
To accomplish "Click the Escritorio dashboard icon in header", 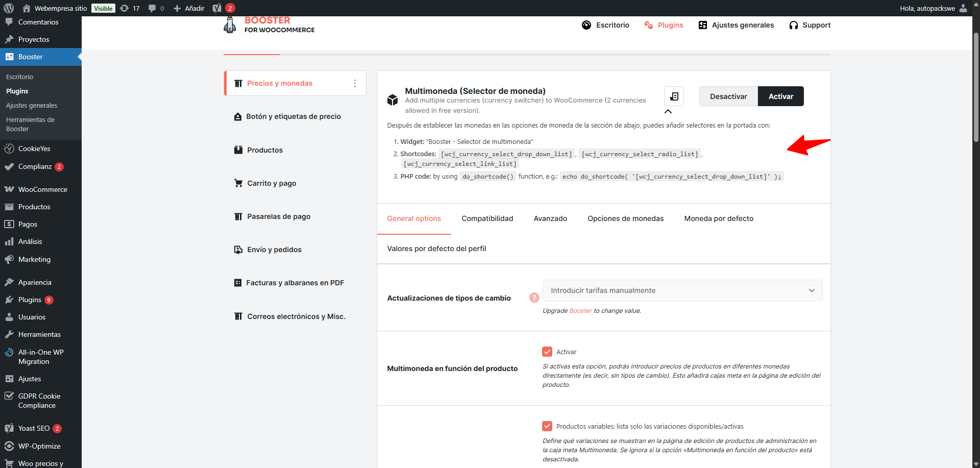I will click(586, 25).
